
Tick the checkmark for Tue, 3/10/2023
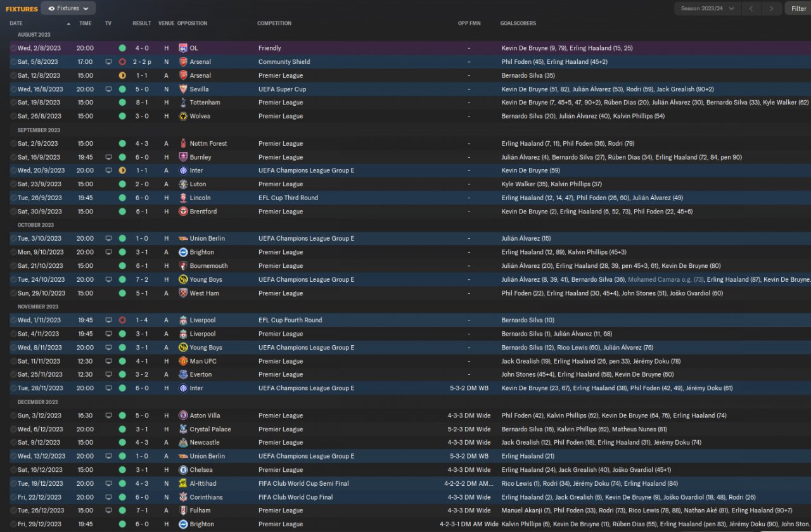click(x=13, y=239)
